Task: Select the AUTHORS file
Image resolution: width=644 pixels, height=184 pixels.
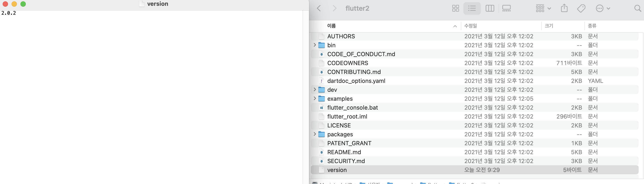Action: pos(475,36)
